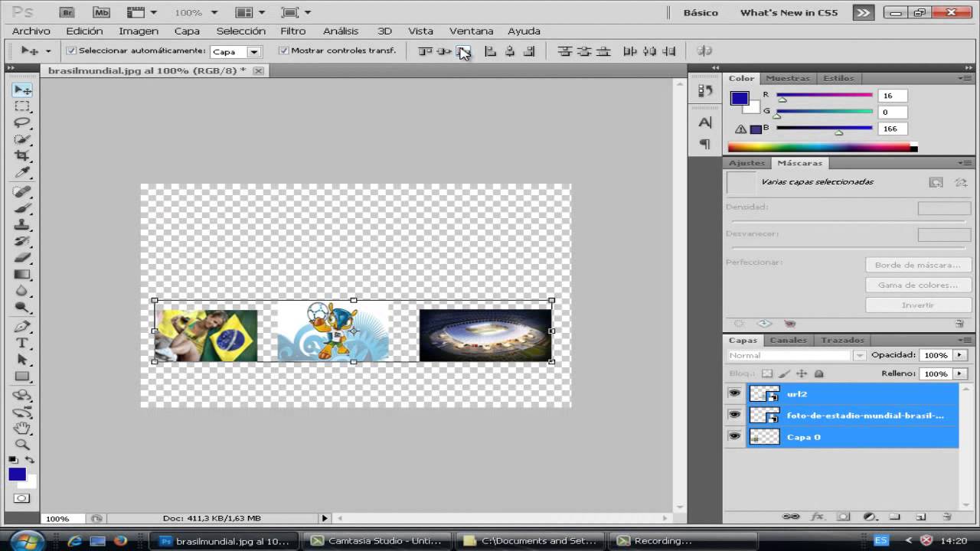Select the Eyedropper tool
Image resolution: width=980 pixels, height=551 pixels.
coord(22,173)
